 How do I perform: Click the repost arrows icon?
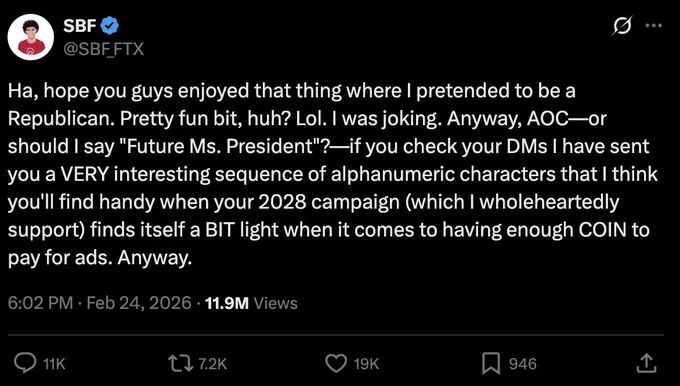tap(181, 363)
